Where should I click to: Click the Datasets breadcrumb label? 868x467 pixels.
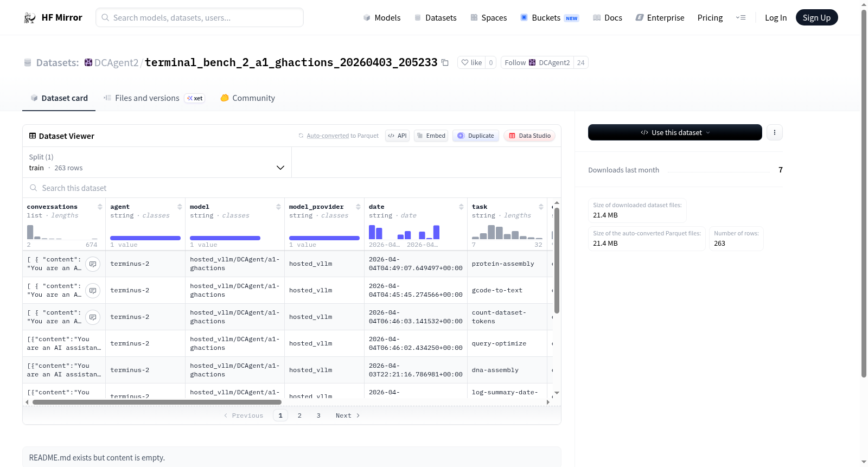coord(57,62)
